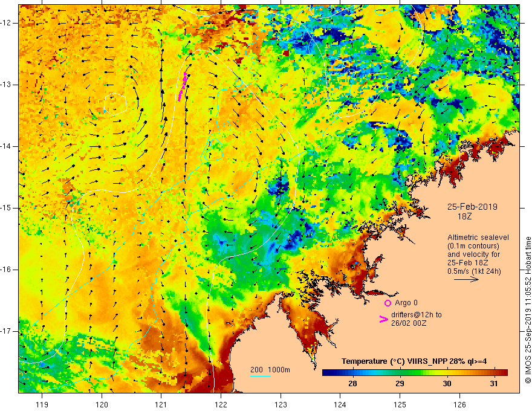
Task: Click the 120 longitude axis label
Action: coord(102,404)
